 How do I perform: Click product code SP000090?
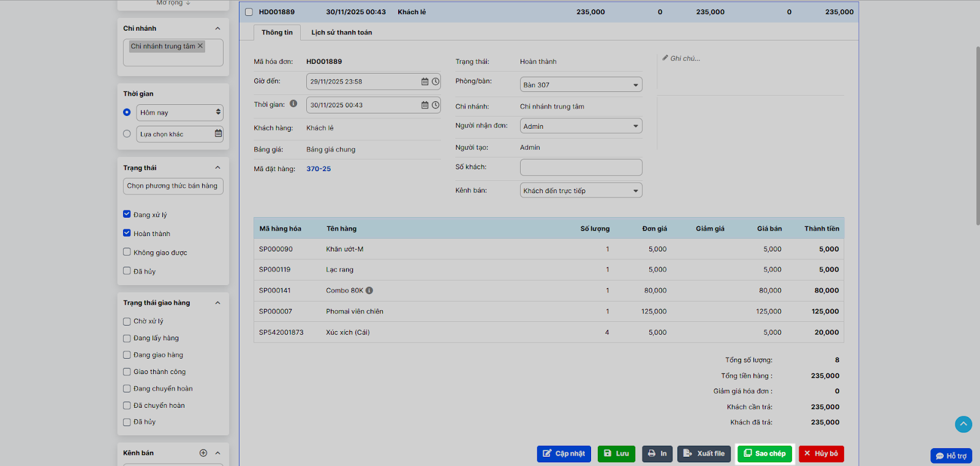[x=276, y=249]
